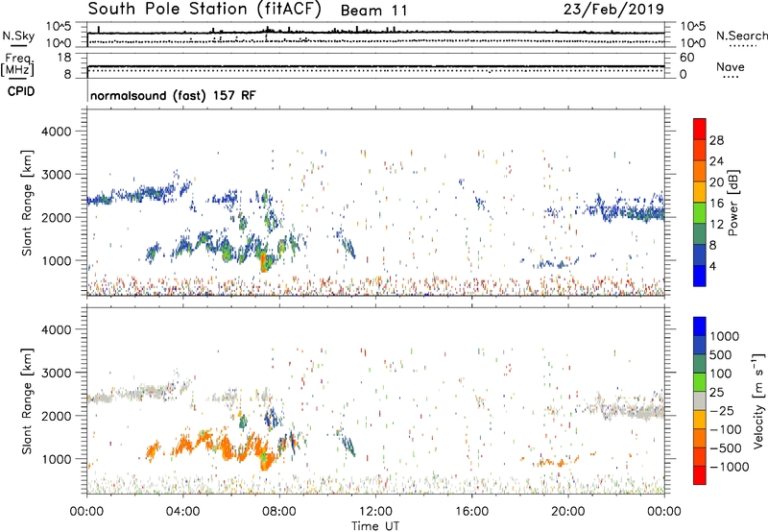The image size is (768, 532).
Task: Click the "South Pole Station (fitACF)" title
Action: (x=204, y=10)
